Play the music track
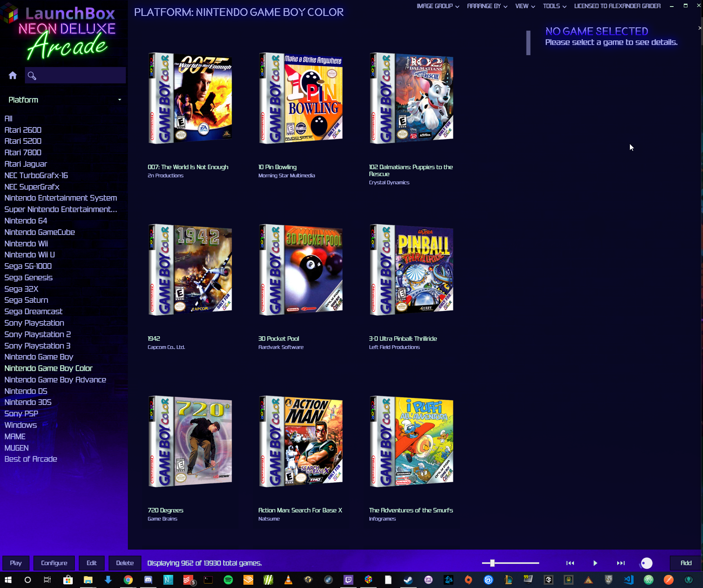 pos(595,563)
